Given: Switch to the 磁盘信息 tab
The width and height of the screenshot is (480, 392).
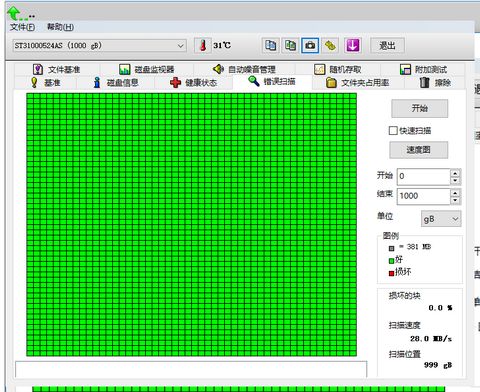Looking at the screenshot, I should [x=116, y=82].
